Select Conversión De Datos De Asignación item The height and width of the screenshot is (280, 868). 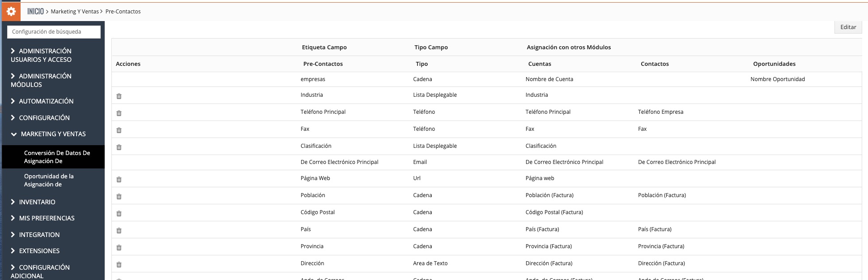57,157
